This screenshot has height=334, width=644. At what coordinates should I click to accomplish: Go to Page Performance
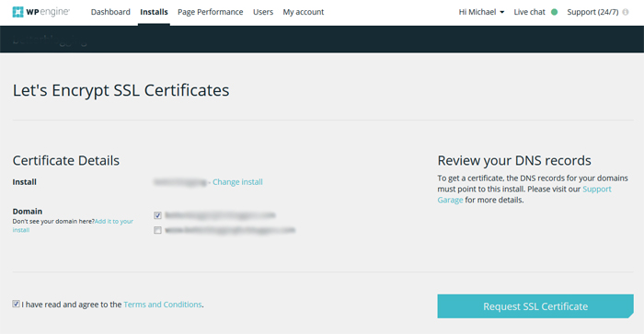pyautogui.click(x=211, y=12)
